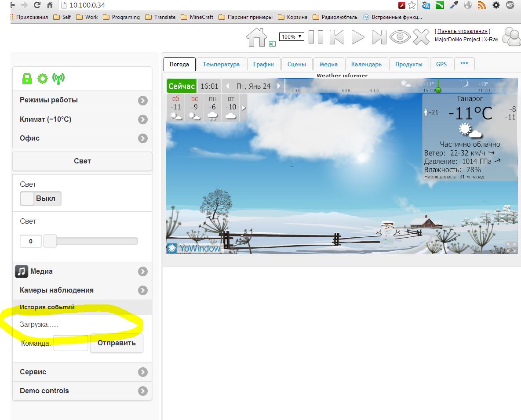Viewport: 521px width, 420px height.
Task: Click the Свет brightness slider handle
Action: pyautogui.click(x=50, y=241)
